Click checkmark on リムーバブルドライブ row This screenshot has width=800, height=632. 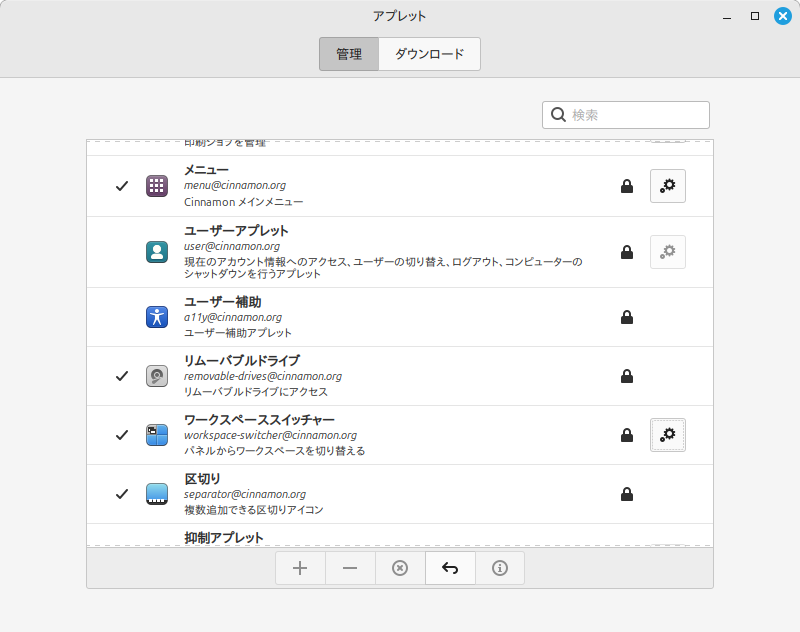coord(122,376)
